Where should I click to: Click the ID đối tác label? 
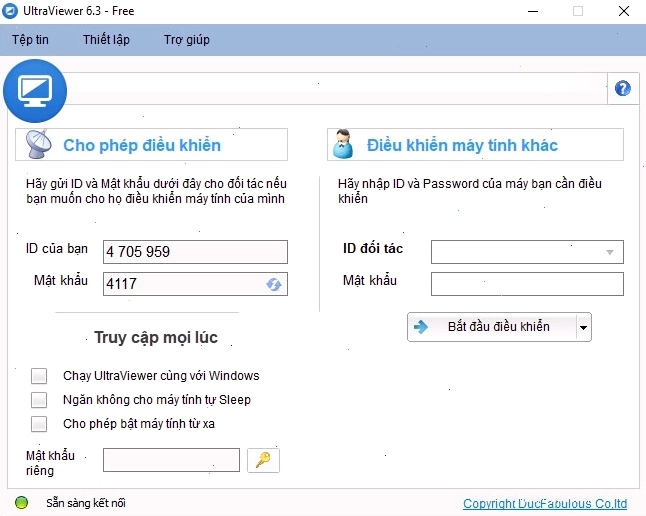(x=373, y=249)
